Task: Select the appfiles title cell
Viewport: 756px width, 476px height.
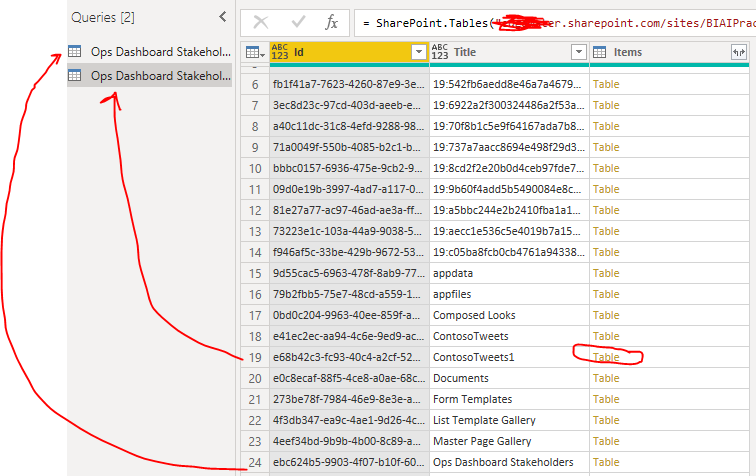Action: pos(509,294)
